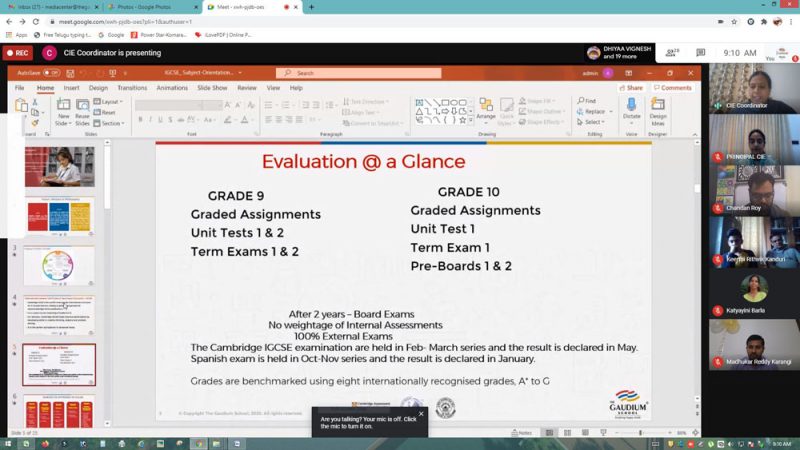Screen dimensions: 800x450
Task: Increase font size icon
Action: [x=228, y=105]
